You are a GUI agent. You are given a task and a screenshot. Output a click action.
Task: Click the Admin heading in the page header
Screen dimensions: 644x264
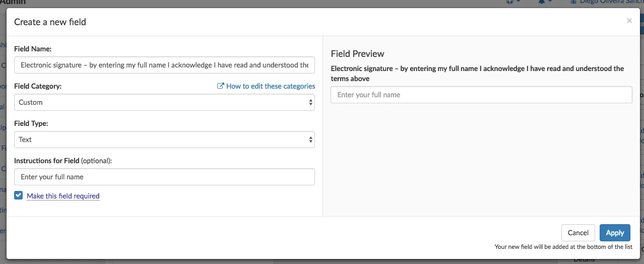tap(13, 3)
